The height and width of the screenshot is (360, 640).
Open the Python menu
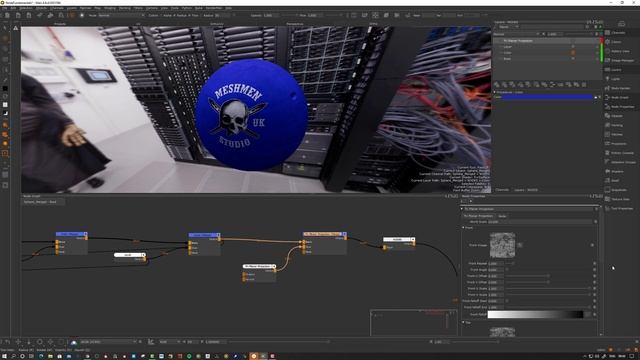pyautogui.click(x=187, y=8)
